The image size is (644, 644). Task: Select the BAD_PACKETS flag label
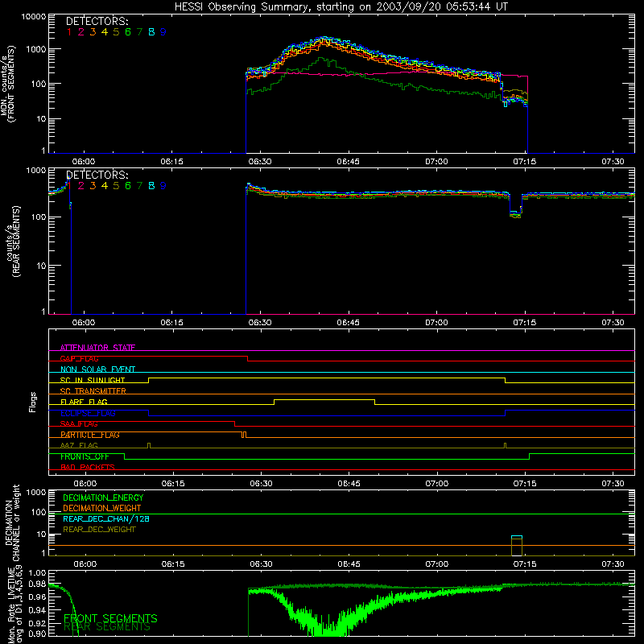click(88, 468)
